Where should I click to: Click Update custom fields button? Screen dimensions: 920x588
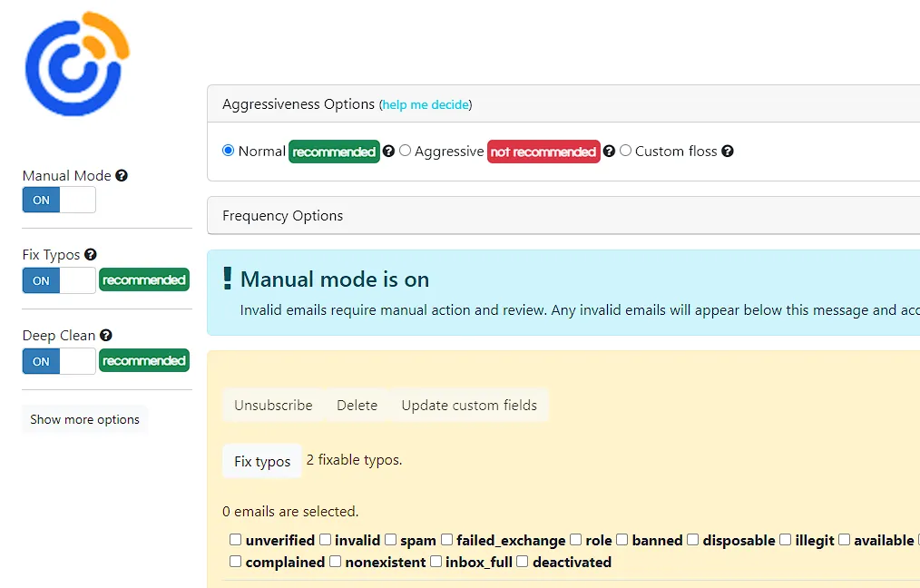469,405
